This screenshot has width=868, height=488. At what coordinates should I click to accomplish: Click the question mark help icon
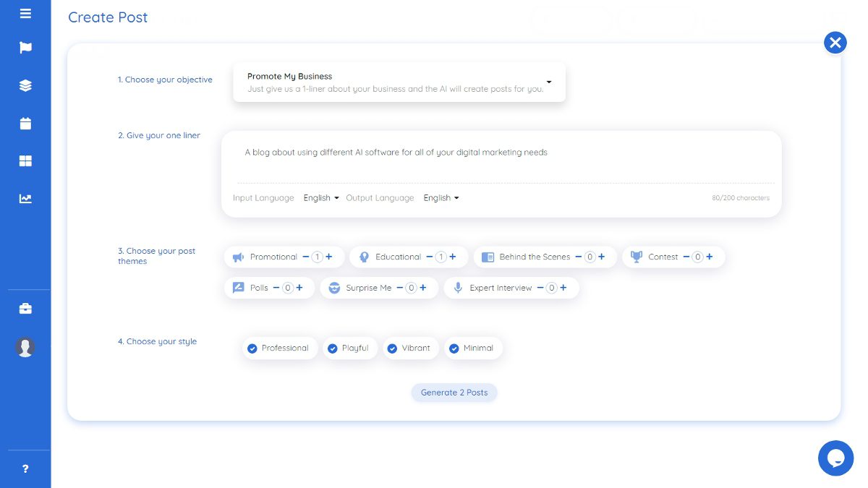tap(25, 468)
